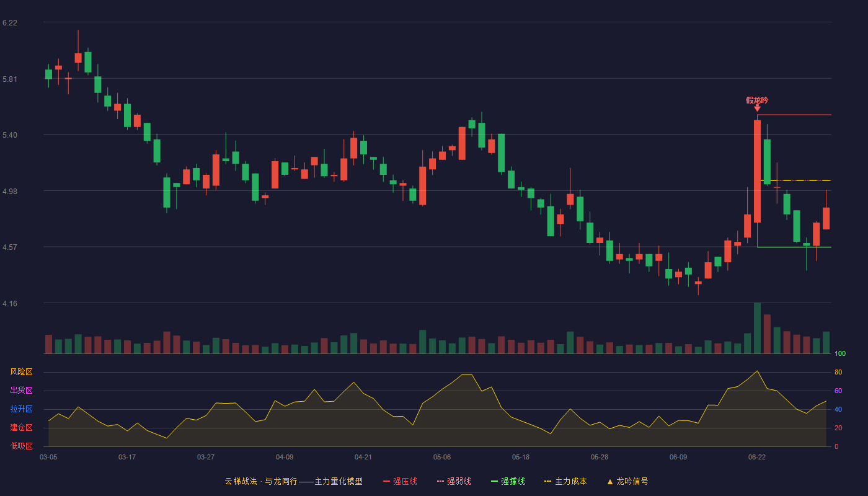This screenshot has width=868, height=496.
Task: Click the 主力量化模型 title text
Action: [339, 481]
